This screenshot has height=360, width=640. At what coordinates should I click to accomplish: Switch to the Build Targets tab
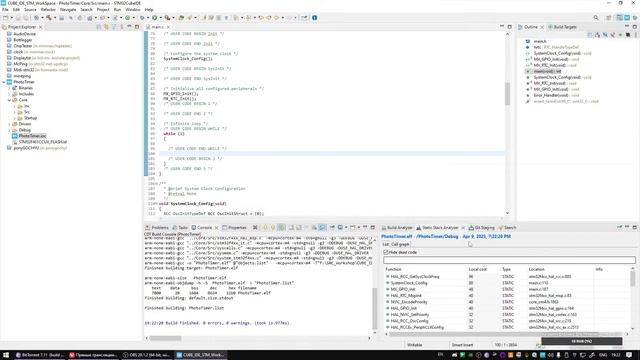[x=562, y=27]
